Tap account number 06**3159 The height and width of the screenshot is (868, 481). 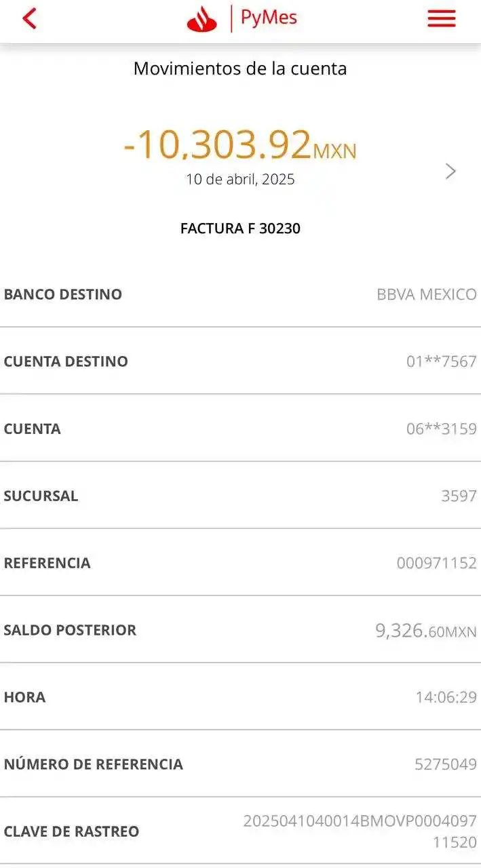pos(441,429)
